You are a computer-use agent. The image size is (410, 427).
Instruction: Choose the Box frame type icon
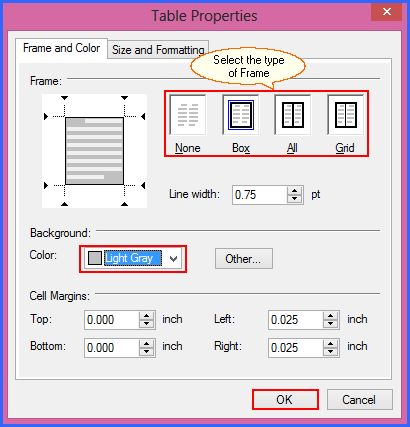(x=241, y=115)
